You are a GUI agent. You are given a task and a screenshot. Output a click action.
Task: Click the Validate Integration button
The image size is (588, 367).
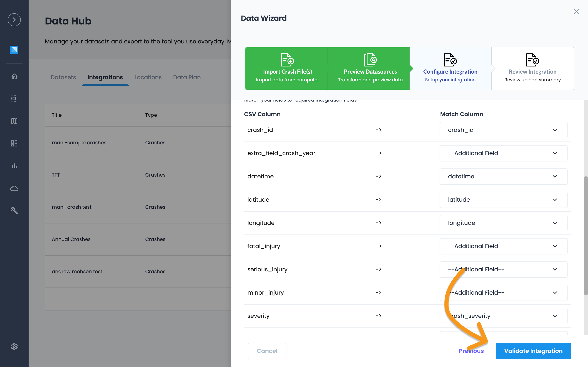pos(533,351)
